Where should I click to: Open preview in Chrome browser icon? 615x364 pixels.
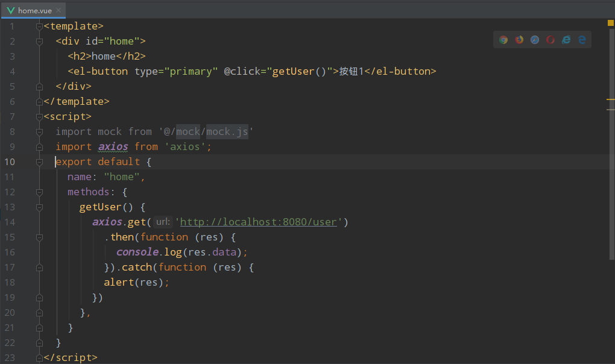[503, 40]
